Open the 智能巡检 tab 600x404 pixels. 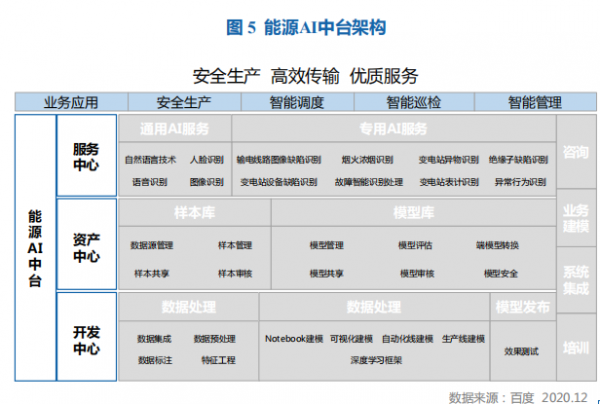point(414,101)
